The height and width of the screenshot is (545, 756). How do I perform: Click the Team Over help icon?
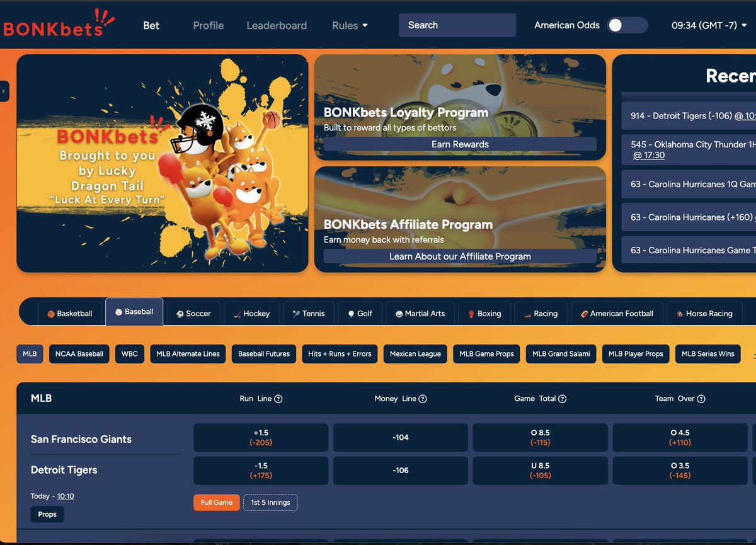[701, 399]
